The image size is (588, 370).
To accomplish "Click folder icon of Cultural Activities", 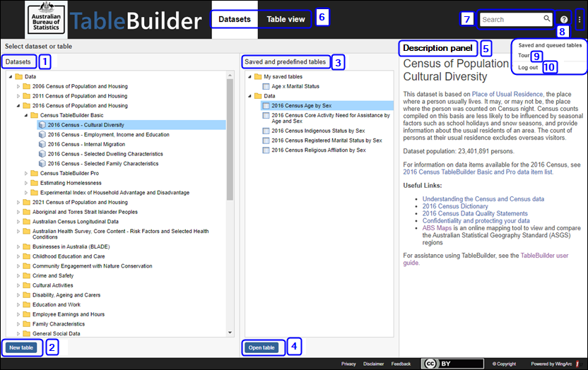I will pos(27,285).
